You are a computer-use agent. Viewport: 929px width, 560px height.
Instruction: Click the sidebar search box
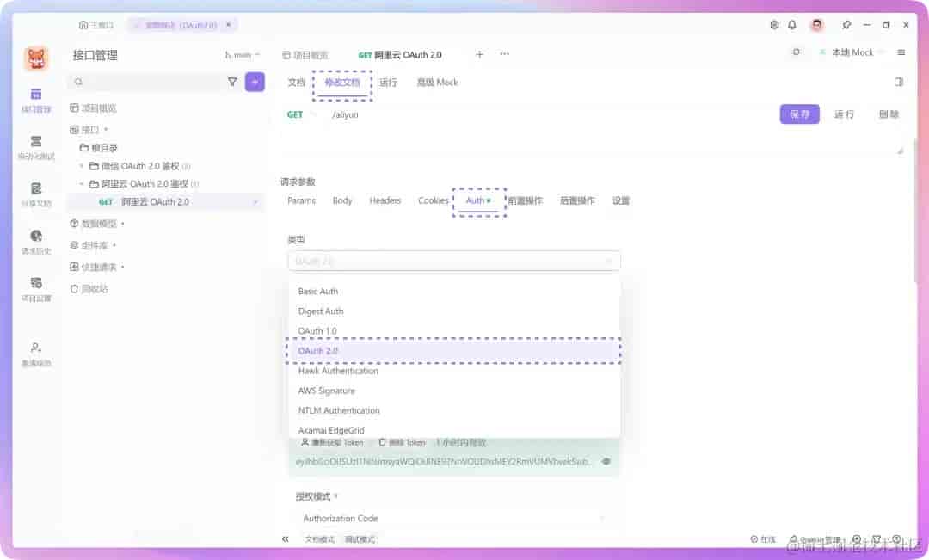click(147, 82)
